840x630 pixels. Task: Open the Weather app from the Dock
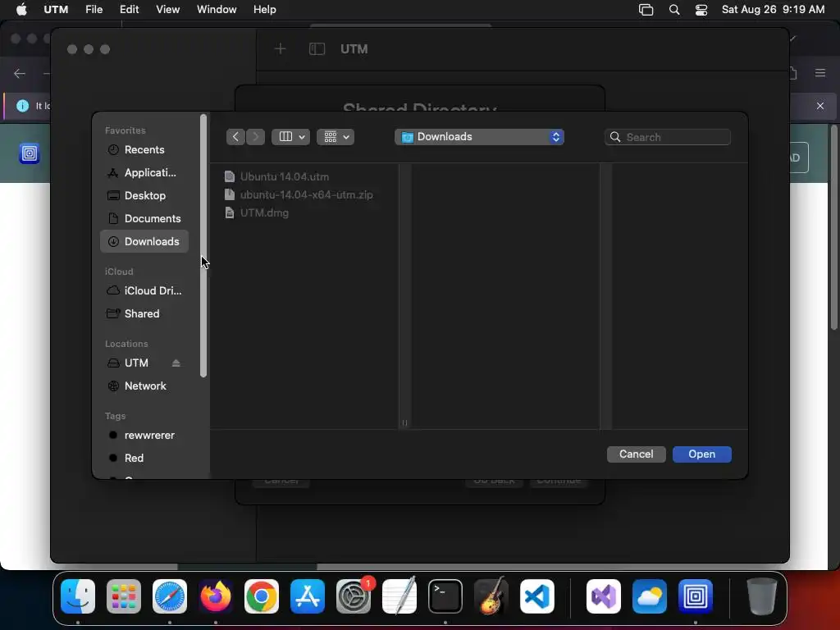tap(650, 596)
